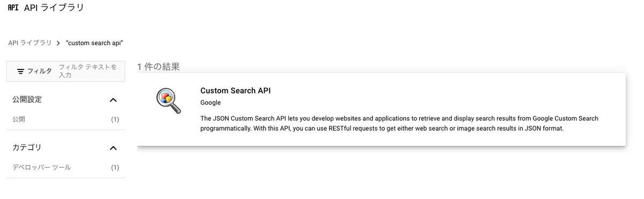Click the Google provider label
644x199 pixels.
[x=210, y=103]
